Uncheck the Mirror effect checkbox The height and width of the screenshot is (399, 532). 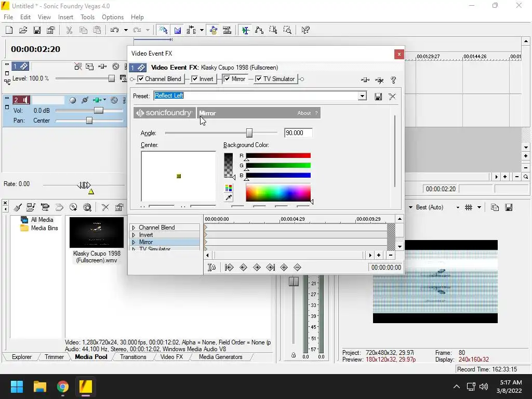[x=227, y=79]
